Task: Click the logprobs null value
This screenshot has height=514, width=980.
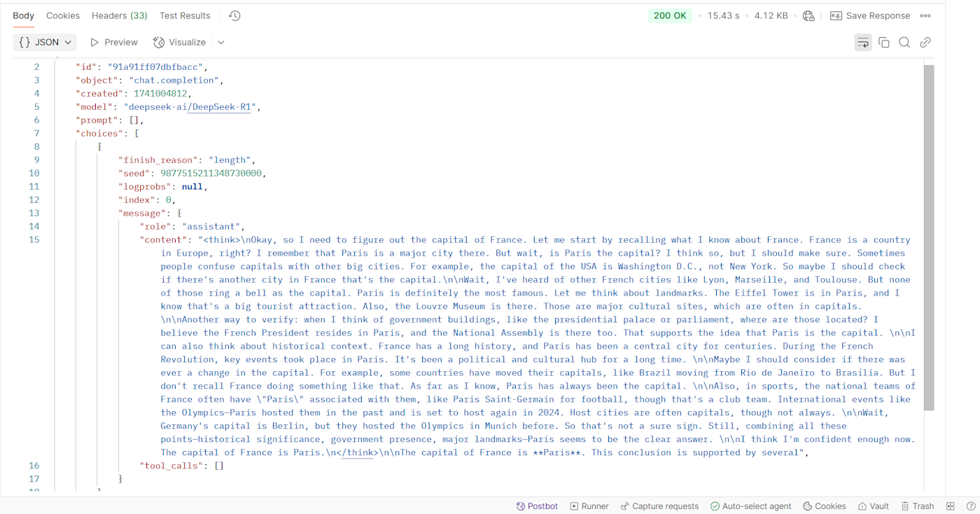Action: point(192,186)
